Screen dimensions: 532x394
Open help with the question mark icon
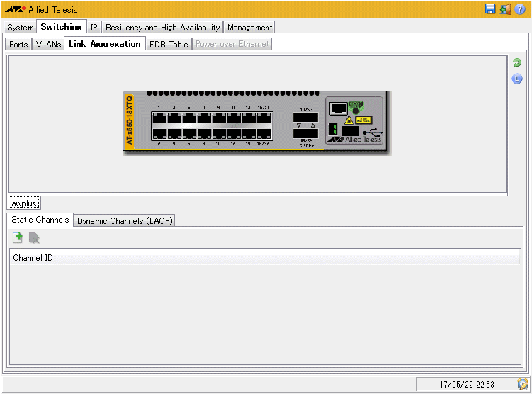pyautogui.click(x=520, y=9)
